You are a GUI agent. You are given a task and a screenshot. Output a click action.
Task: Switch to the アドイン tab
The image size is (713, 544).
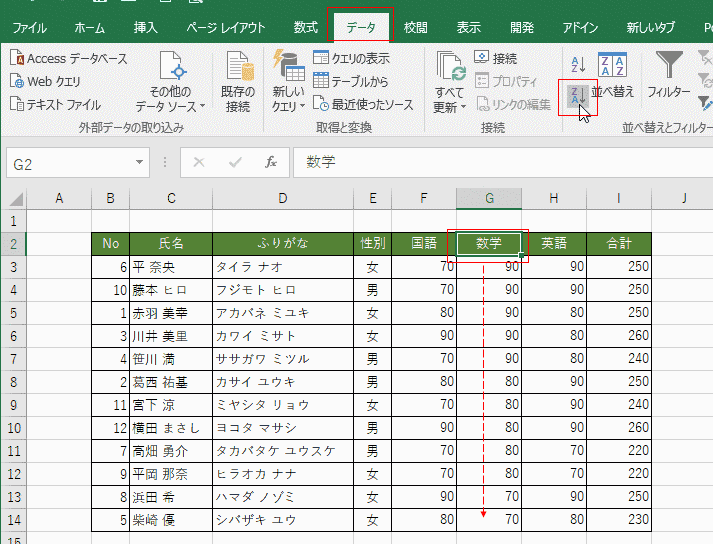tap(580, 28)
